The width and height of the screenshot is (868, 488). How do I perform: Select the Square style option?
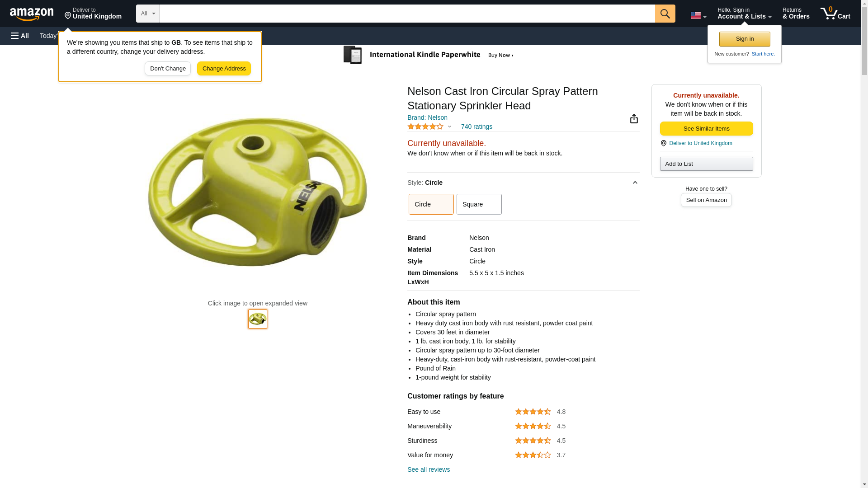479,204
